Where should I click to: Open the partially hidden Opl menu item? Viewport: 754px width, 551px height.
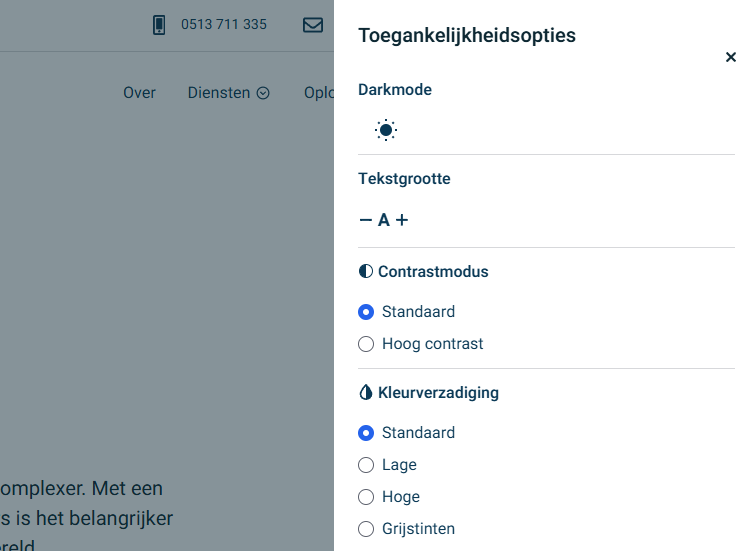click(x=318, y=93)
